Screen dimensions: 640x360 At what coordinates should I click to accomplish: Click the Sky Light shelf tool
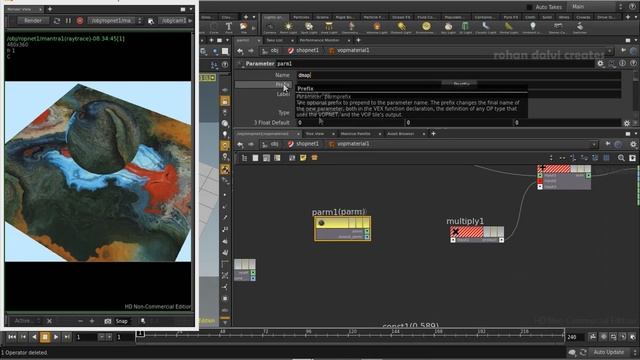click(x=448, y=28)
